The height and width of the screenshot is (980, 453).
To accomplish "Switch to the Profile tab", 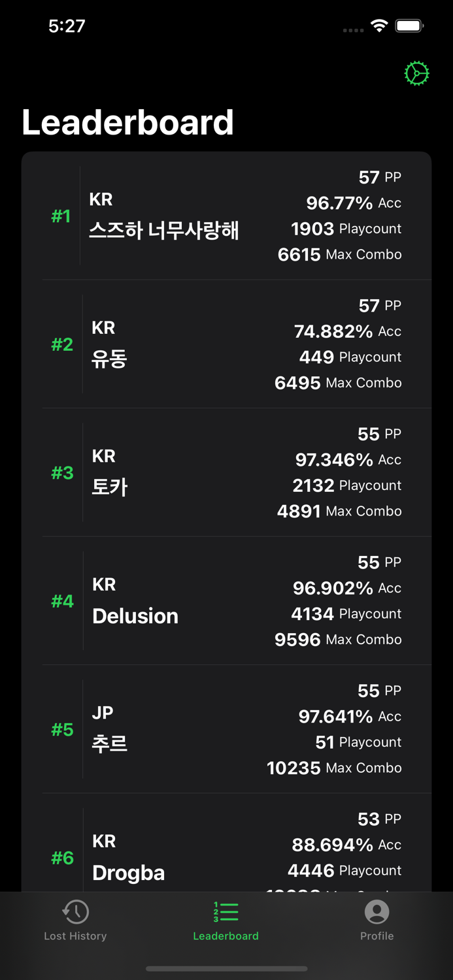I will click(377, 936).
